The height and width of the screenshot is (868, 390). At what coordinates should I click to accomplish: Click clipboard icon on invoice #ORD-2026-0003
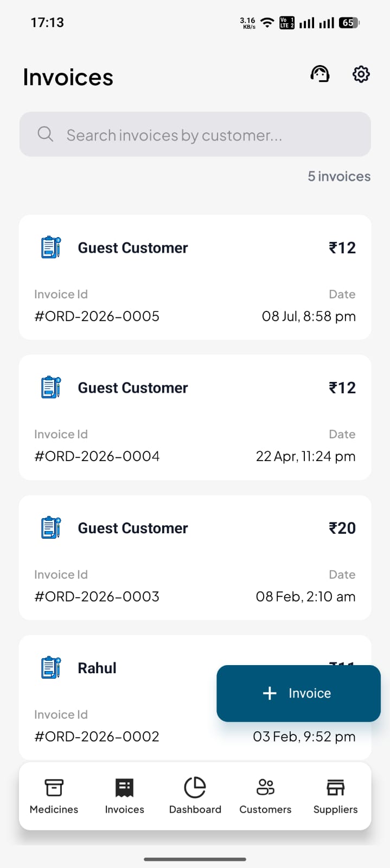click(51, 528)
